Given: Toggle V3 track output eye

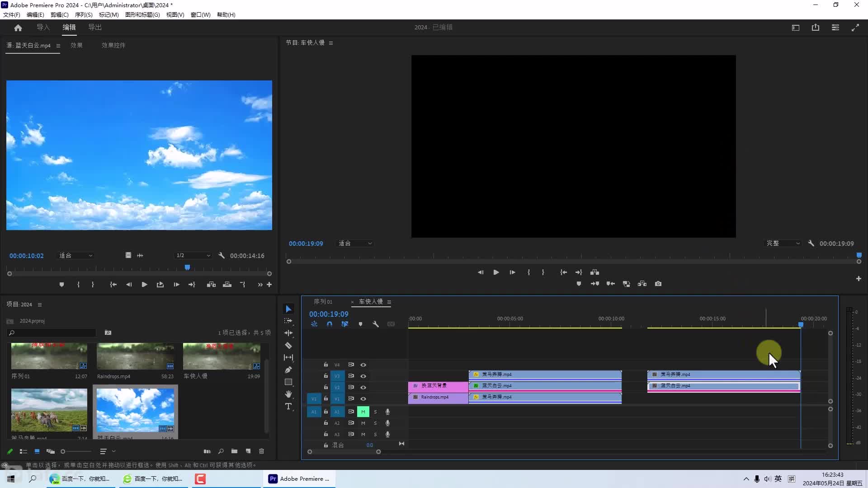Looking at the screenshot, I should 363,376.
